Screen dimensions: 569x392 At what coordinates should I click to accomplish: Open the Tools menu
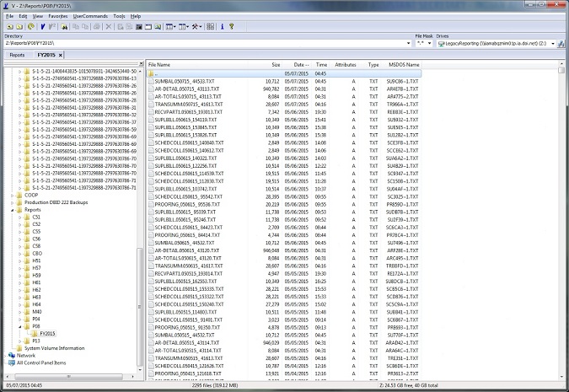pos(119,16)
